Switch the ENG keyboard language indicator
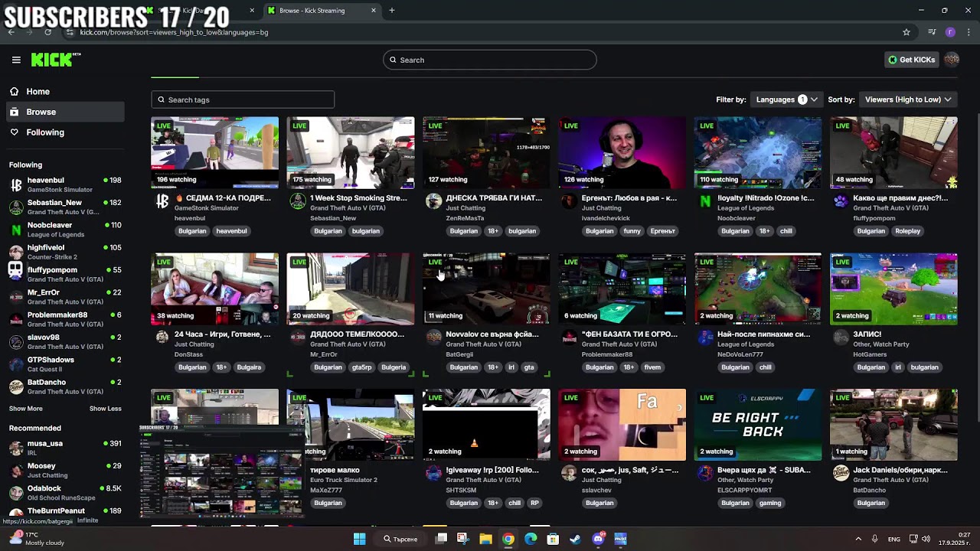This screenshot has width=980, height=551. [x=893, y=539]
